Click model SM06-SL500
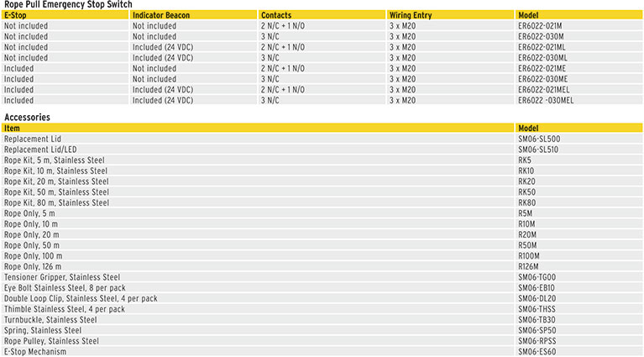This screenshot has height=357, width=644. 539,139
